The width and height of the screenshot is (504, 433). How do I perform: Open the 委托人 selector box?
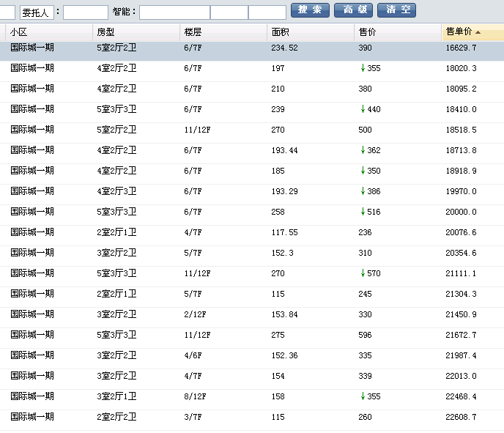[x=37, y=12]
